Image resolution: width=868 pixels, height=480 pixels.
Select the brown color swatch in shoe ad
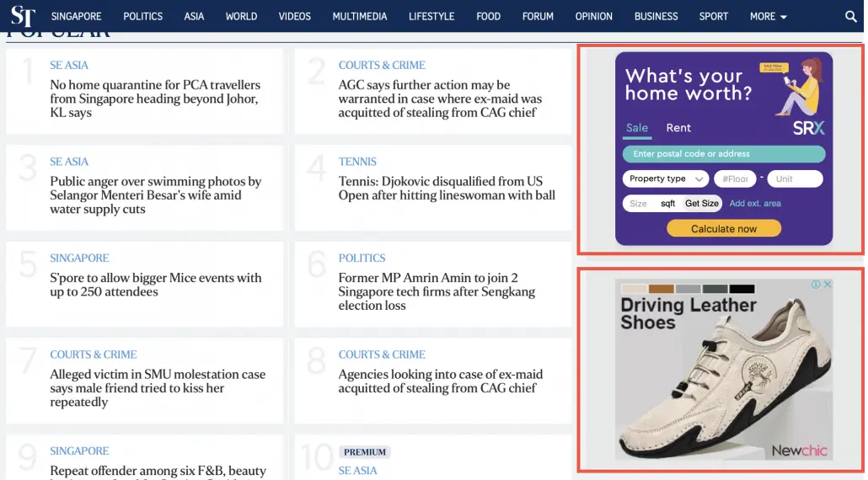coord(661,289)
